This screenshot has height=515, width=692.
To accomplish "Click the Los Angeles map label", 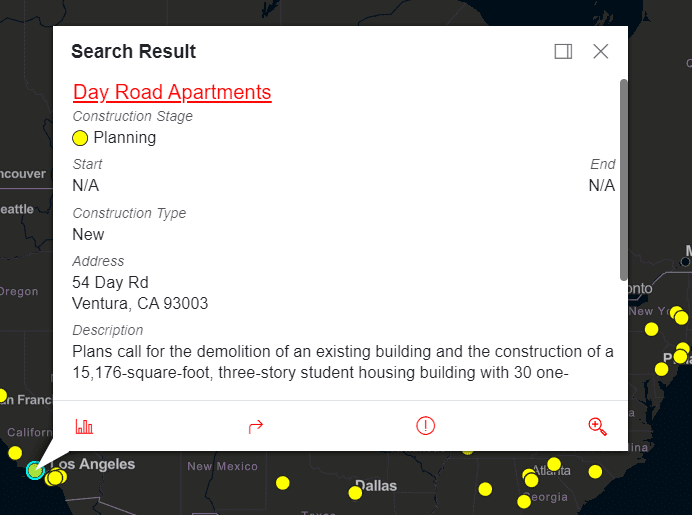I will pos(92,465).
